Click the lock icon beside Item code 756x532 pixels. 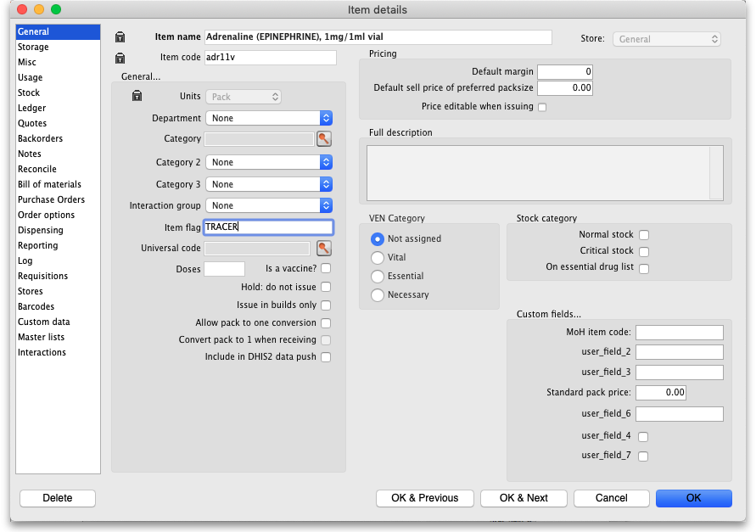(120, 58)
